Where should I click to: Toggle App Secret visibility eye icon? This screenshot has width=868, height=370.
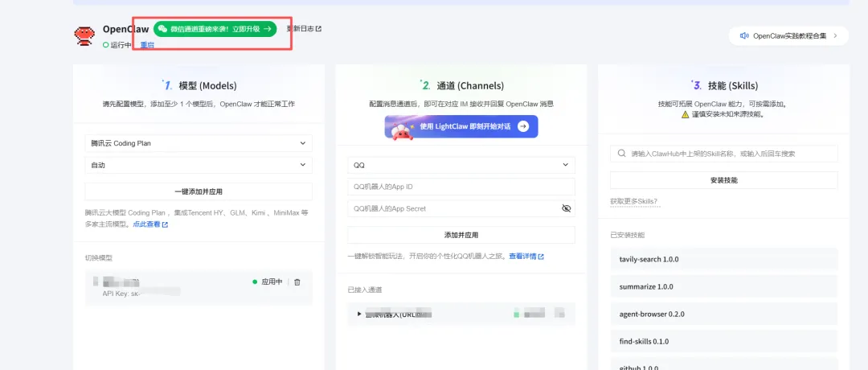pyautogui.click(x=566, y=208)
